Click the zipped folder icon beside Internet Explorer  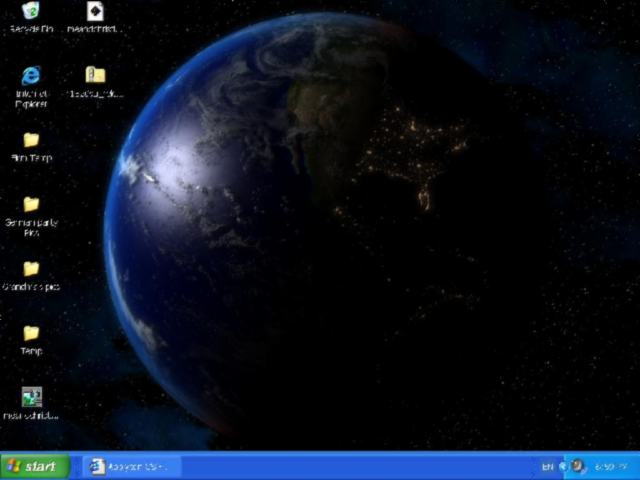click(x=95, y=76)
